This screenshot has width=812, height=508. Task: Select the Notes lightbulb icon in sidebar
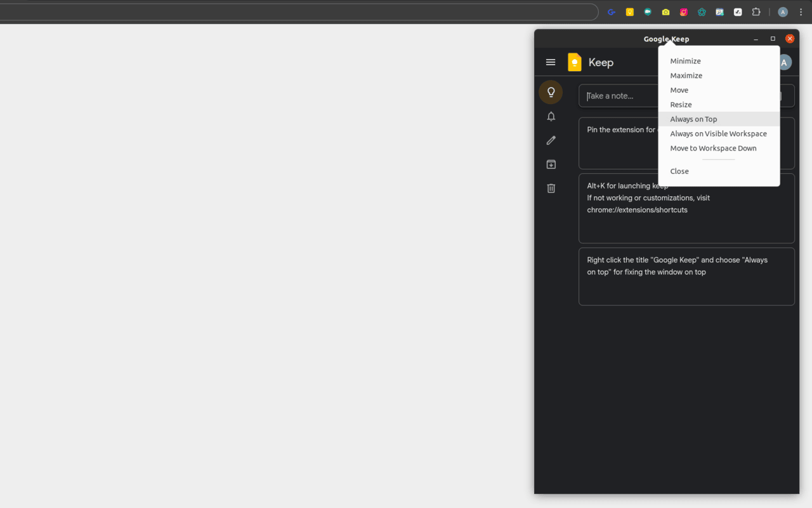551,92
